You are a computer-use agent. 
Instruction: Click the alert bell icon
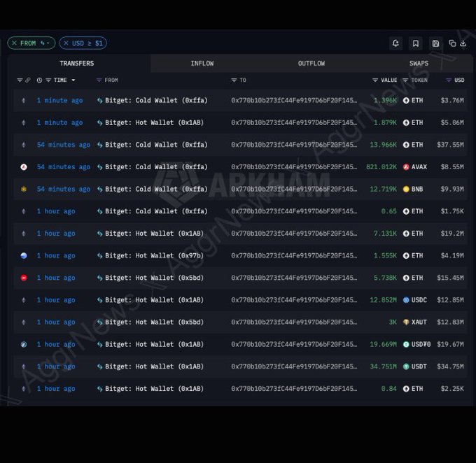(x=395, y=43)
